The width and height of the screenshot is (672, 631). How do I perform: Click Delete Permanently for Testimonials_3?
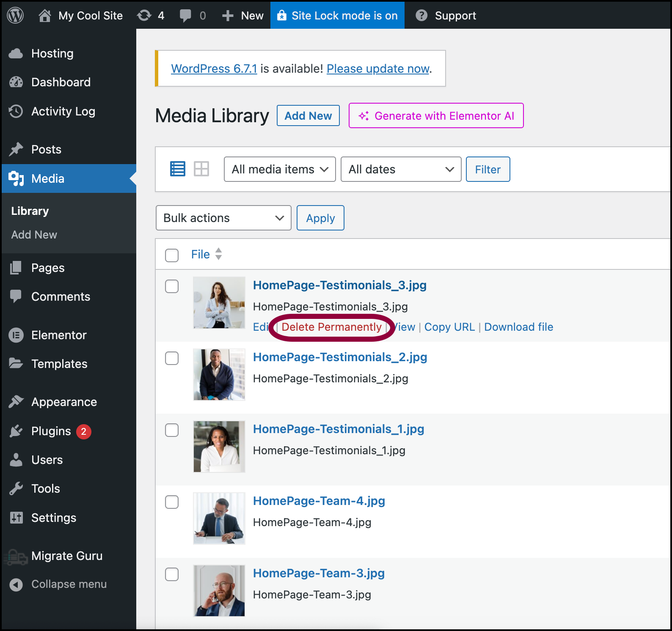(x=332, y=327)
